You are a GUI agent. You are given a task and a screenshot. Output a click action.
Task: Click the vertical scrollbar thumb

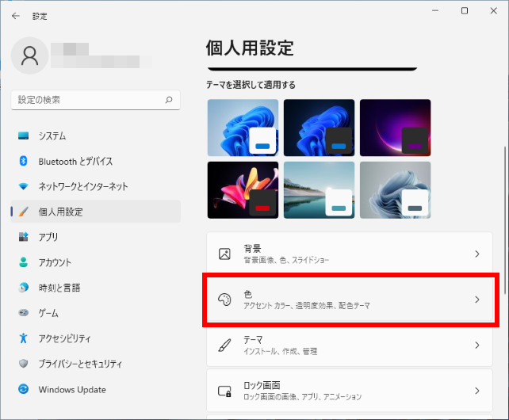[x=505, y=220]
